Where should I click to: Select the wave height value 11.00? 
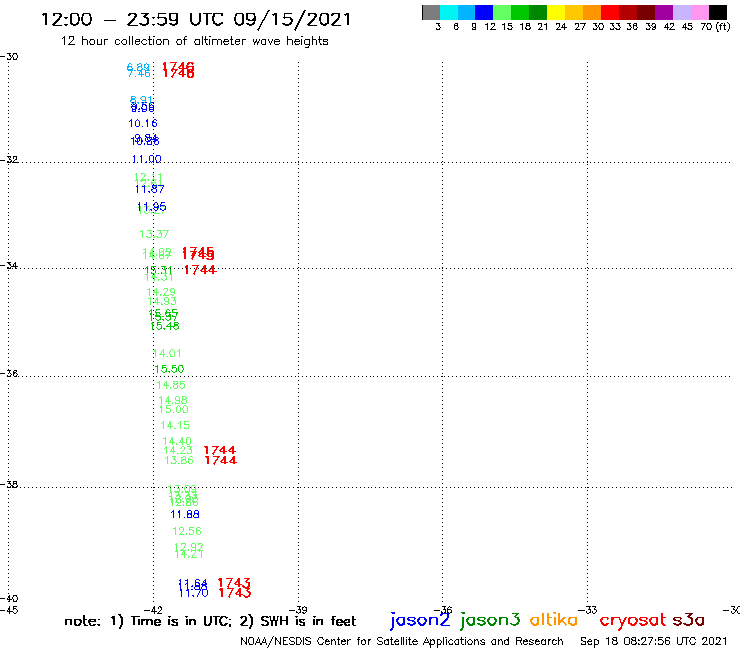coord(147,159)
